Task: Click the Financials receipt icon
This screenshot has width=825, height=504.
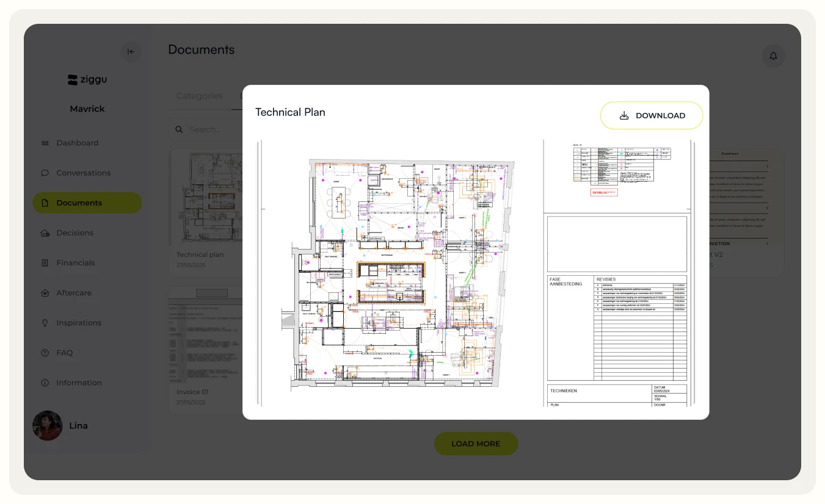Action: [x=45, y=262]
